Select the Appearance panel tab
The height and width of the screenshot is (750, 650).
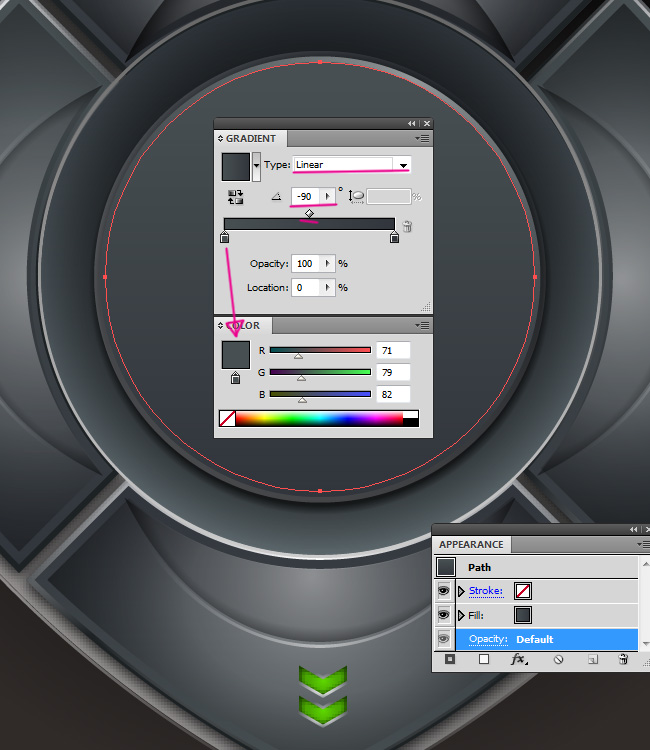click(471, 545)
